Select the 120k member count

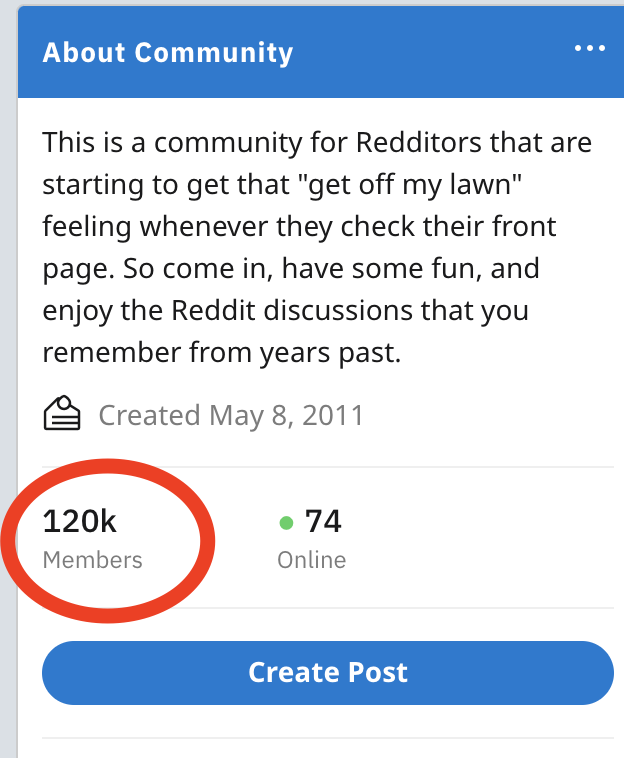pyautogui.click(x=80, y=521)
